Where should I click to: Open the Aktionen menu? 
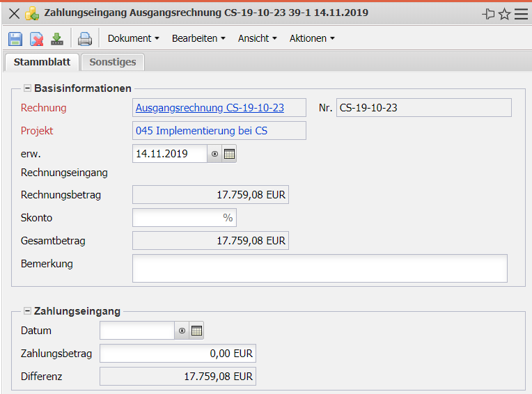[x=312, y=39]
